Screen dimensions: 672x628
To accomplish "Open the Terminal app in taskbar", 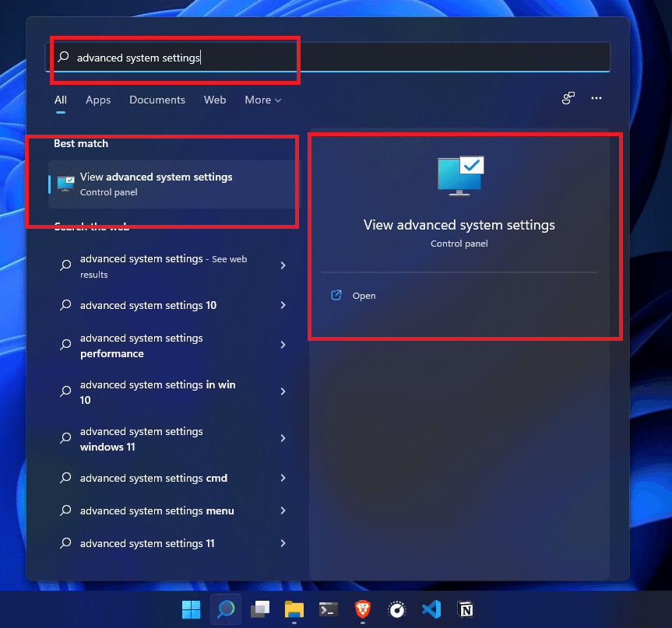I will coord(329,609).
